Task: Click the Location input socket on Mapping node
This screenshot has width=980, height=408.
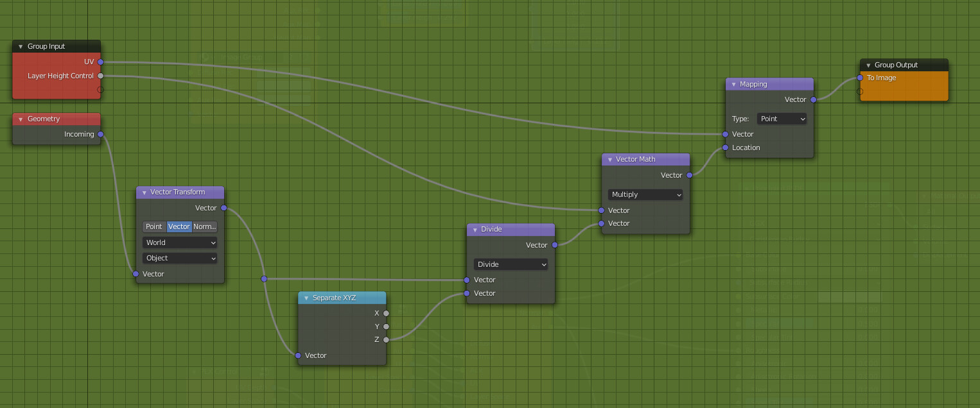Action: (726, 148)
